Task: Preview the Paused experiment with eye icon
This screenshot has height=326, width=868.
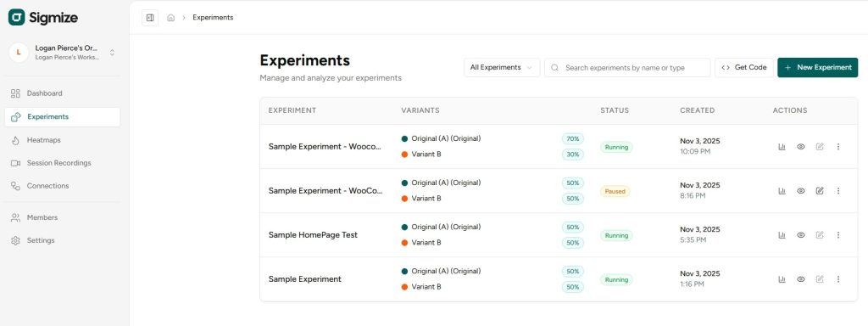Action: pyautogui.click(x=800, y=191)
